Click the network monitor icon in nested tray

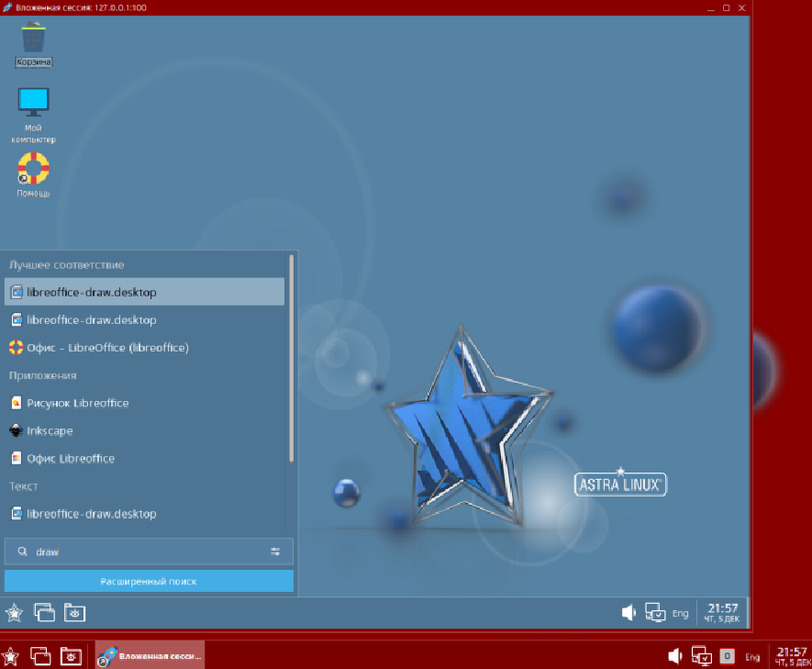(x=655, y=612)
